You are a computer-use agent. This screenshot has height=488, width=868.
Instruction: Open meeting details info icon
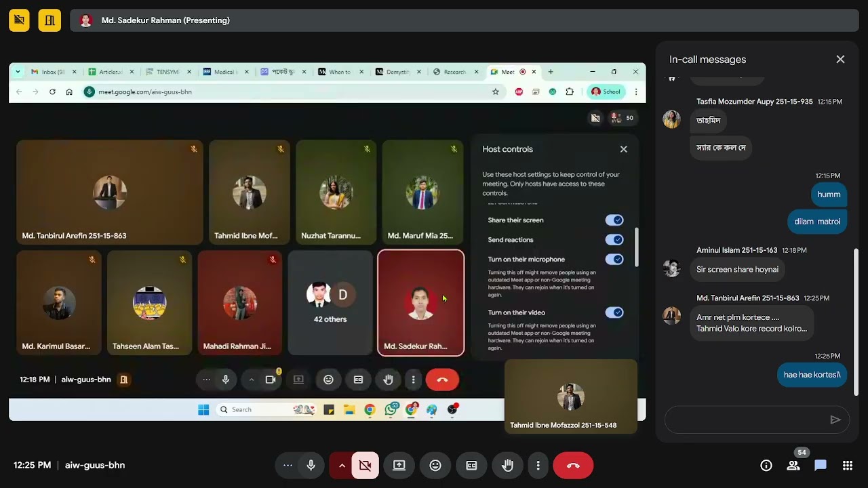click(766, 466)
